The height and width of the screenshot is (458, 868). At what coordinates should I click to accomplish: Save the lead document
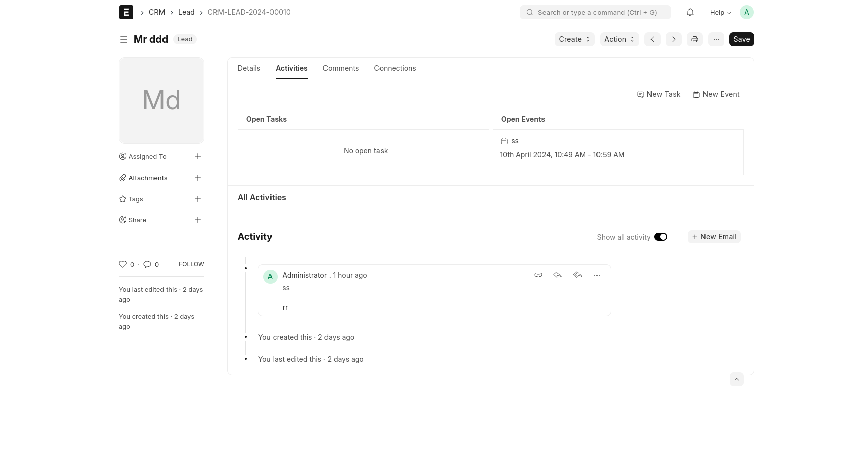click(741, 39)
